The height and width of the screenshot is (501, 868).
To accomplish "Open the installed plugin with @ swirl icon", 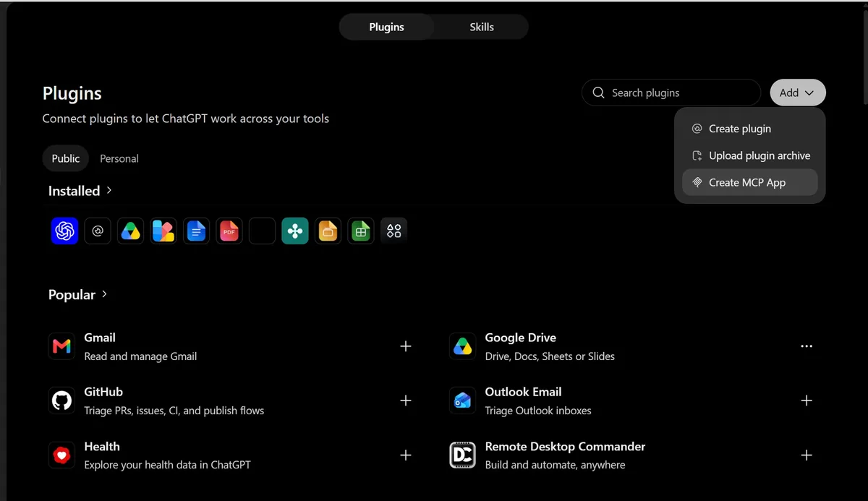I will 98,231.
